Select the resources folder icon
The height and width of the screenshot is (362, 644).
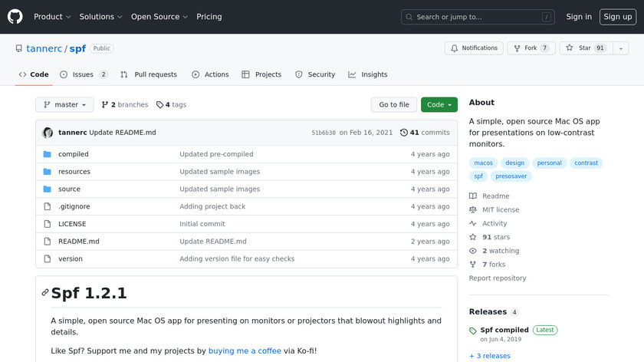(x=48, y=171)
